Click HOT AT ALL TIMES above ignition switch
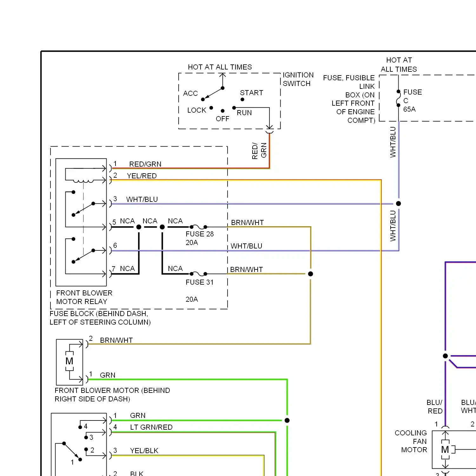This screenshot has width=476, height=476. (220, 67)
